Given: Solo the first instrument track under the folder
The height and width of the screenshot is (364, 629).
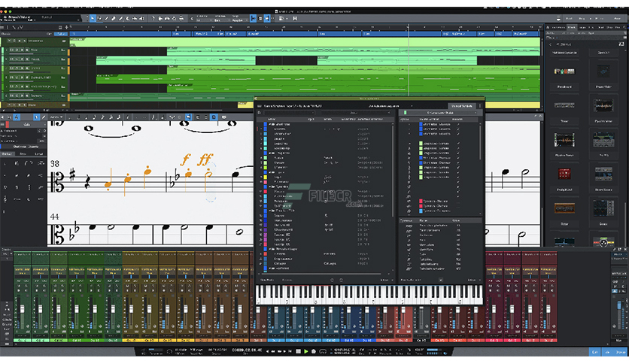Looking at the screenshot, I should click(17, 50).
